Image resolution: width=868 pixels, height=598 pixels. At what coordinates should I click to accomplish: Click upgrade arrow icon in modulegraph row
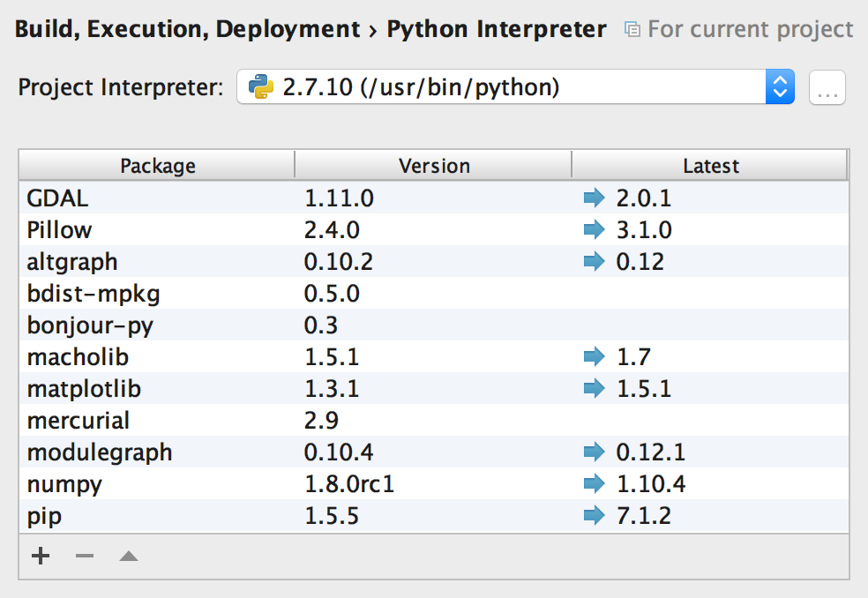coord(595,452)
